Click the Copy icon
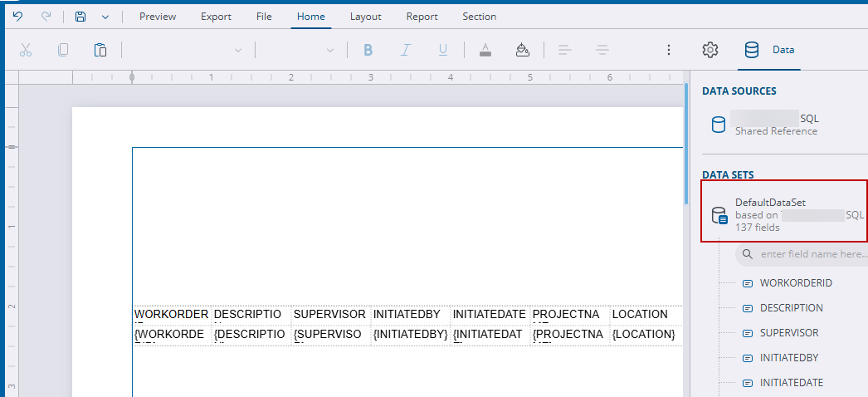The height and width of the screenshot is (397, 868). 63,50
